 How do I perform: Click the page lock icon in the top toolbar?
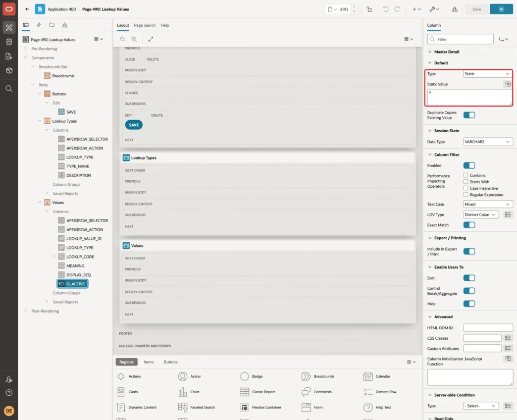369,9
